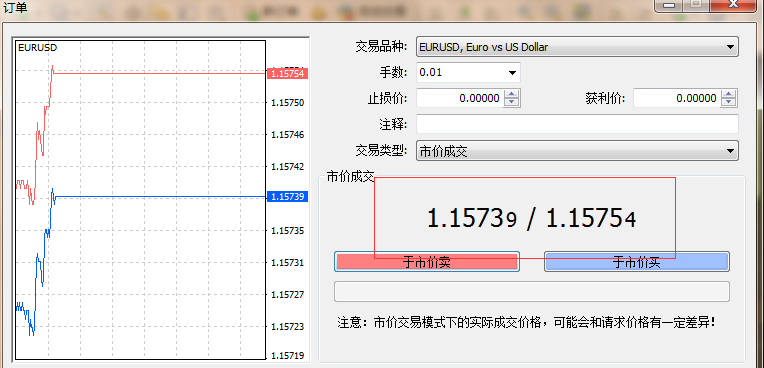This screenshot has width=764, height=368.
Task: Click the empty progress bar below the sell and buy buttons
Action: point(532,291)
